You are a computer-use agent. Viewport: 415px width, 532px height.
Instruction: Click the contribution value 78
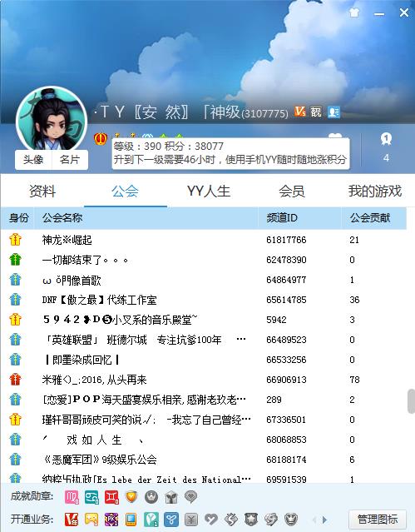pyautogui.click(x=354, y=380)
